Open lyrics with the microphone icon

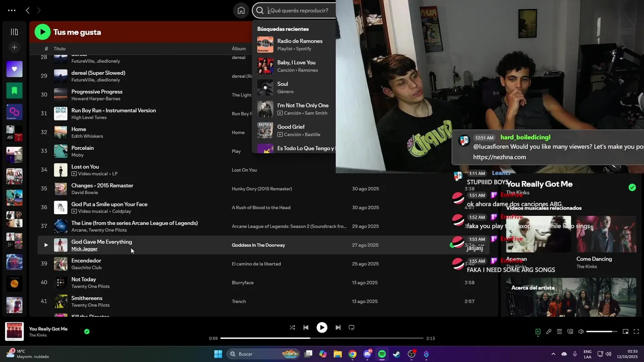point(549,332)
